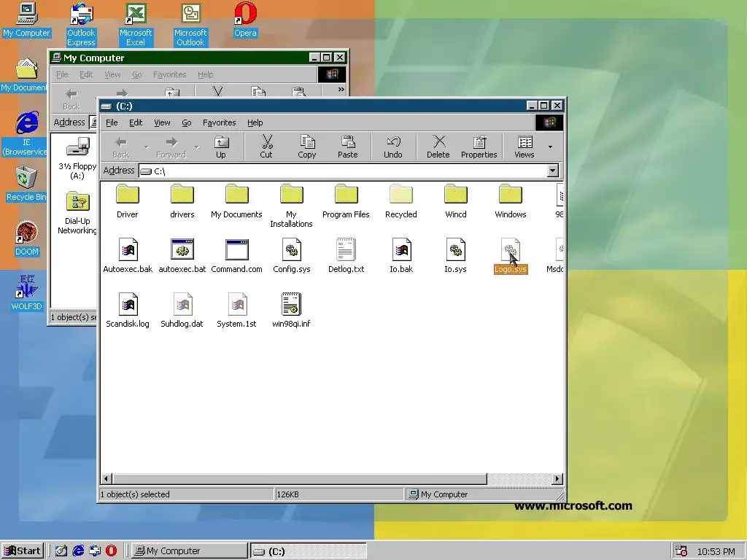The width and height of the screenshot is (747, 560).
Task: Select the lowercase drivers folder
Action: click(182, 201)
